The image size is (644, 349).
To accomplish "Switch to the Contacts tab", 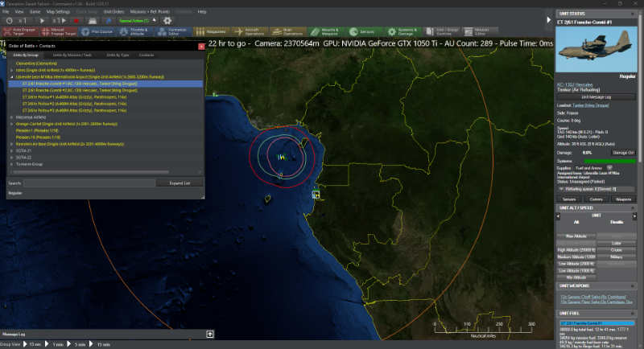I will click(147, 55).
